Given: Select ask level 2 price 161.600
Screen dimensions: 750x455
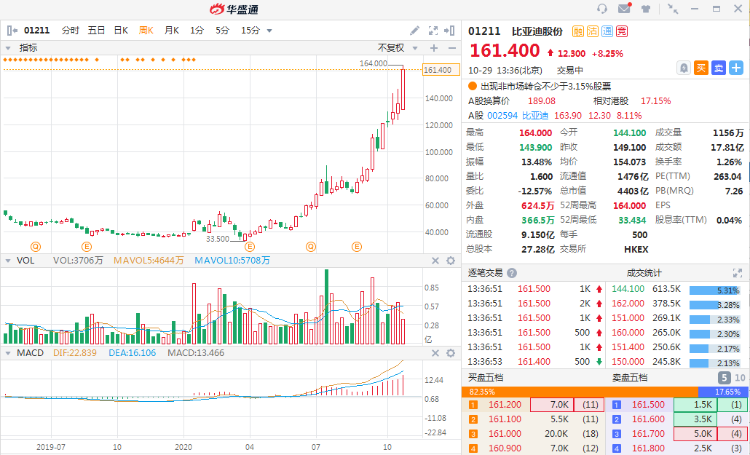Looking at the screenshot, I should coord(648,419).
